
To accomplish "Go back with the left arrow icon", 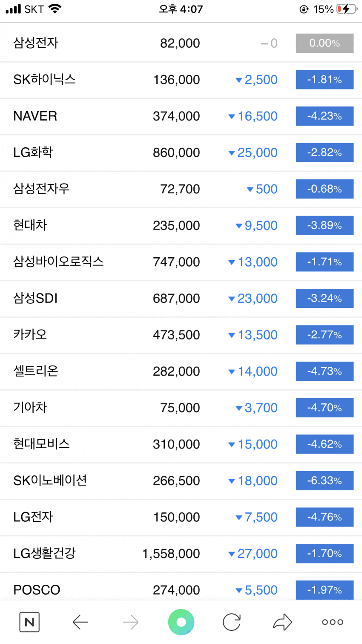I will tap(80, 622).
